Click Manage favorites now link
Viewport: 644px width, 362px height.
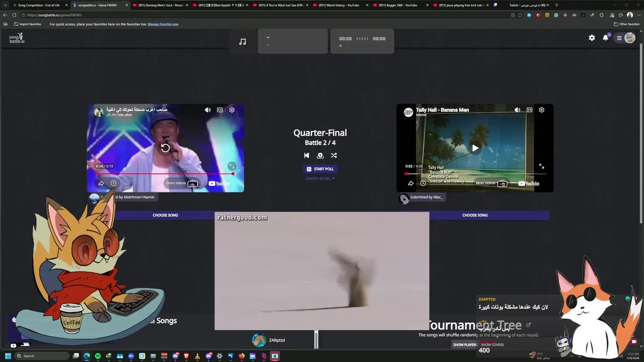[163, 24]
